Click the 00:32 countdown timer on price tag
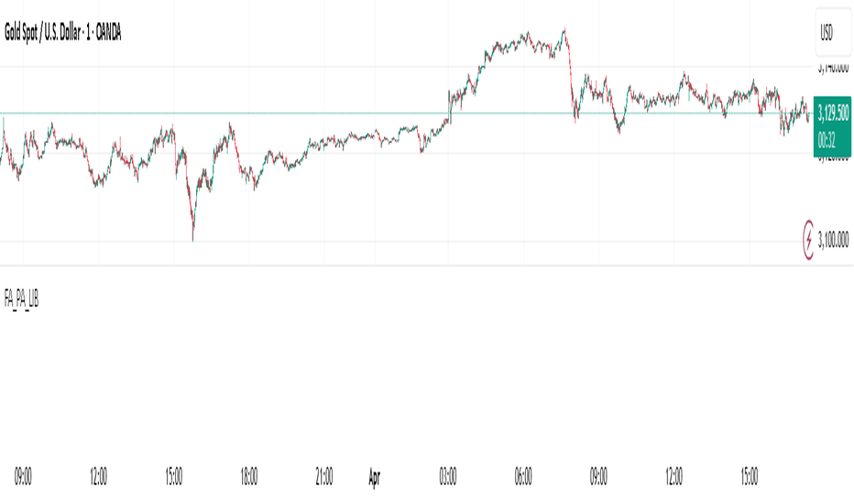This screenshot has height=504, width=854. (827, 140)
